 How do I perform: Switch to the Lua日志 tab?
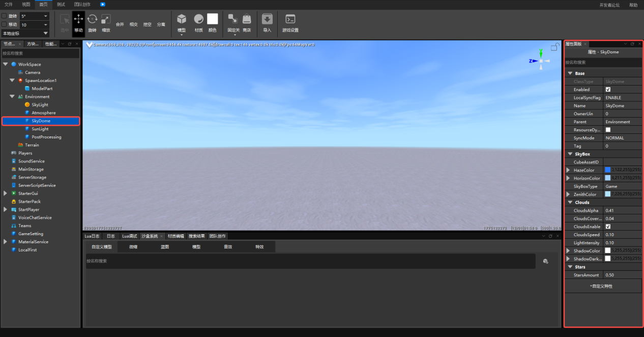point(92,236)
